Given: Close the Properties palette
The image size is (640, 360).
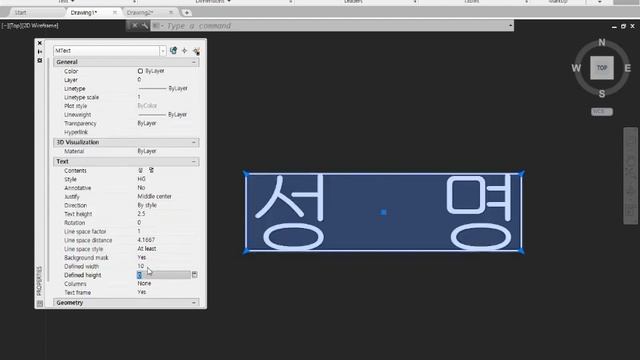Looking at the screenshot, I should click(x=40, y=43).
